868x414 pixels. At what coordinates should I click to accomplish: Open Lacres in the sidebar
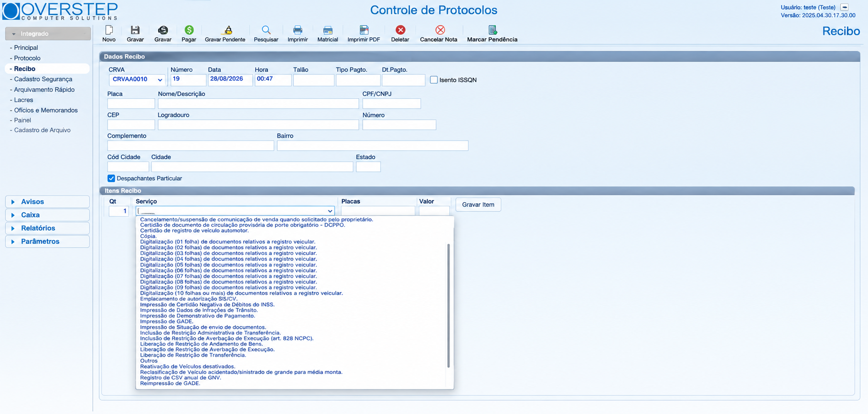23,100
